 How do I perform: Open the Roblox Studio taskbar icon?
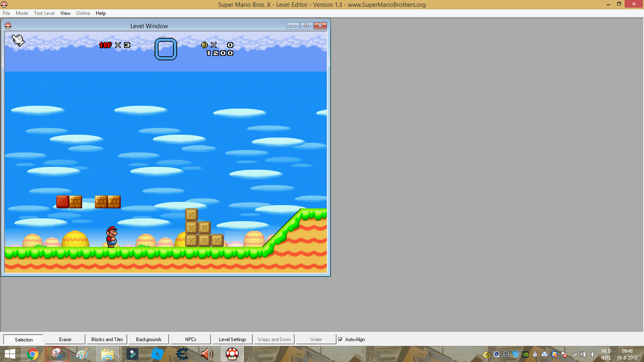pyautogui.click(x=157, y=354)
